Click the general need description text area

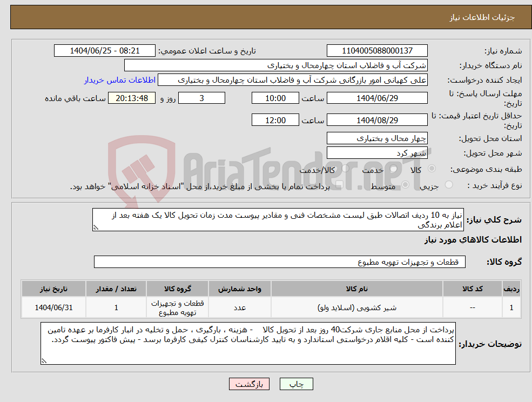278,220
